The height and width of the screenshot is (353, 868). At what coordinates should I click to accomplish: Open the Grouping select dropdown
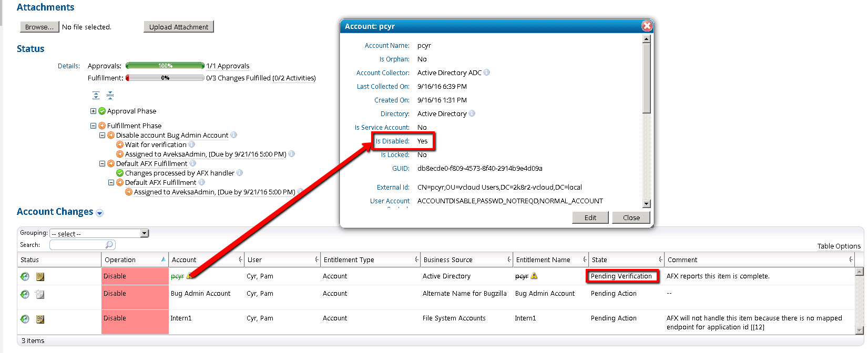click(x=145, y=233)
